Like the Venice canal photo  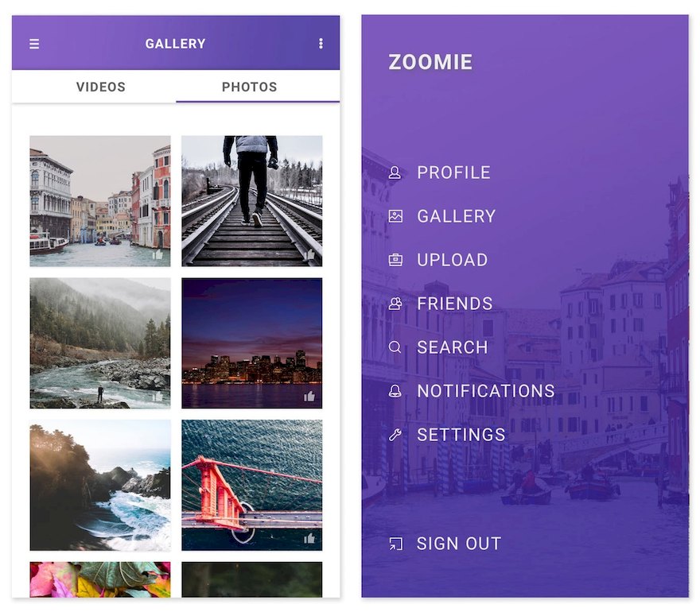157,254
